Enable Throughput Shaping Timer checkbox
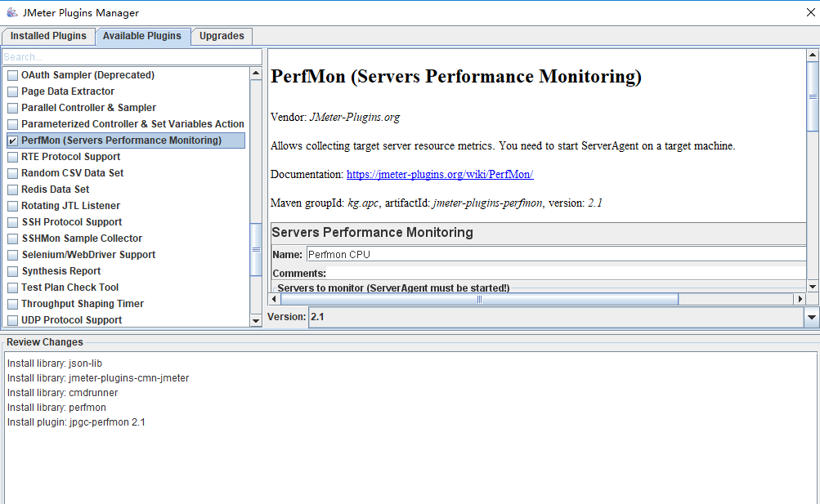Screen dimensions: 820x504 pos(12,304)
